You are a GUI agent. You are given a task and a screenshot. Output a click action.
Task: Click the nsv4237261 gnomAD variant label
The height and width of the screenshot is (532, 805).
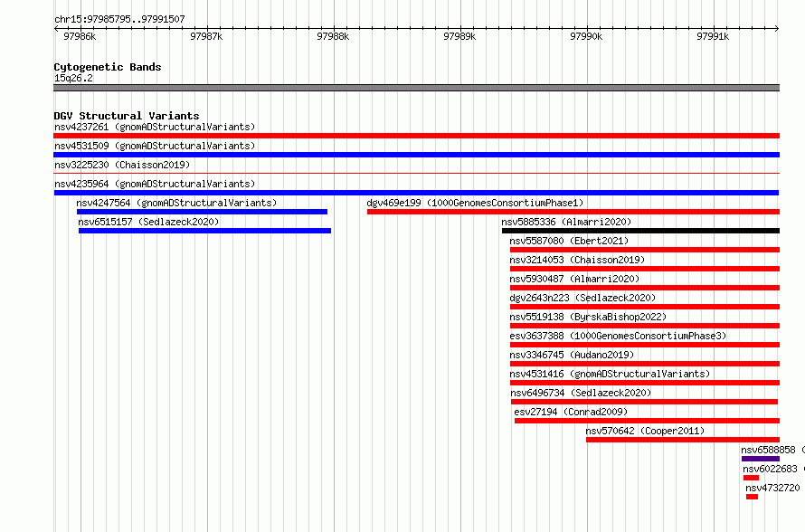coord(155,127)
